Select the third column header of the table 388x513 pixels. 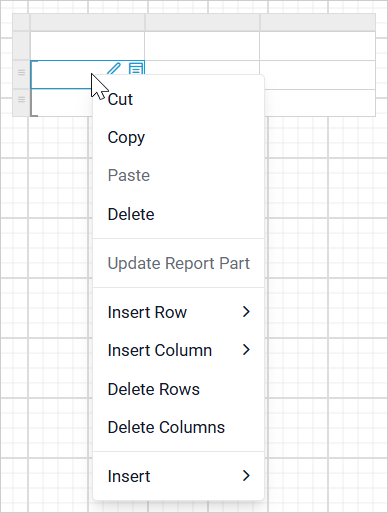pos(318,22)
